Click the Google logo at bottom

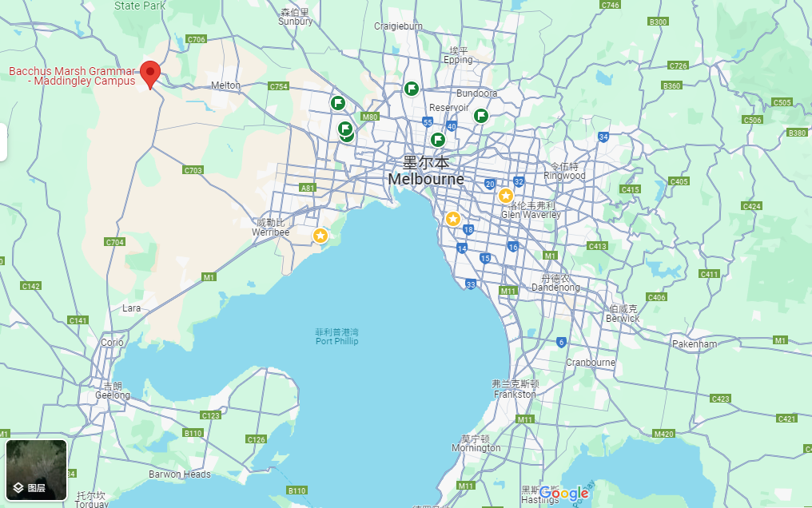coord(563,494)
